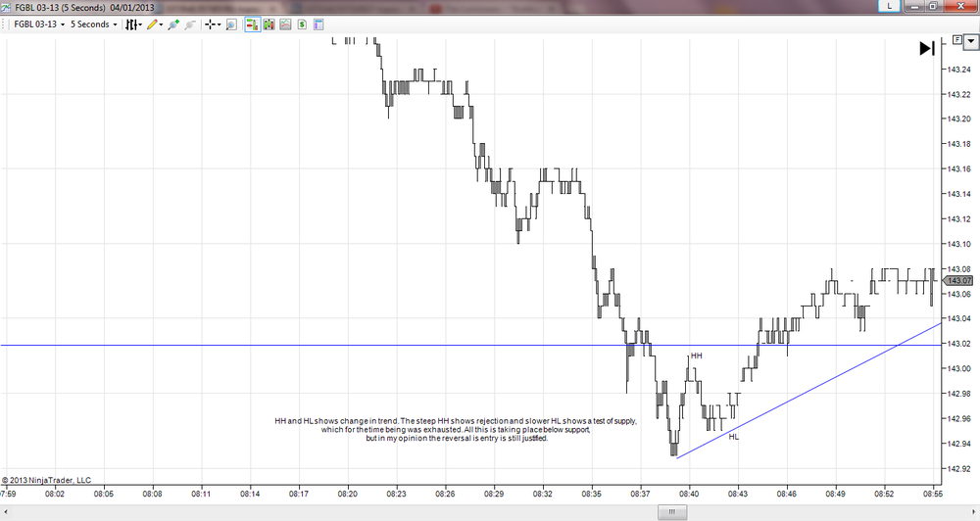The height and width of the screenshot is (521, 980).
Task: Select the pencil drawing tools icon
Action: (x=152, y=24)
